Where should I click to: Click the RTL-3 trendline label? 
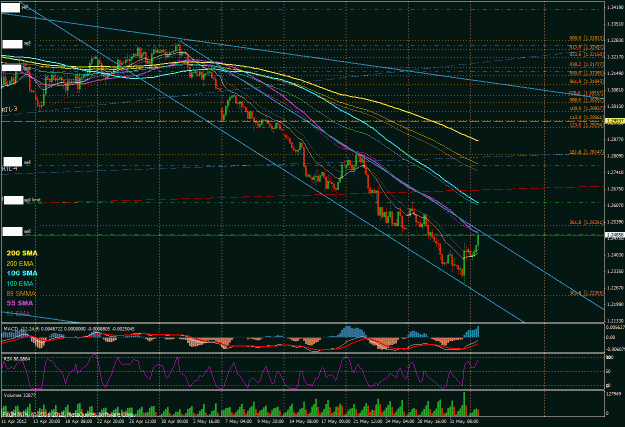tap(10, 109)
